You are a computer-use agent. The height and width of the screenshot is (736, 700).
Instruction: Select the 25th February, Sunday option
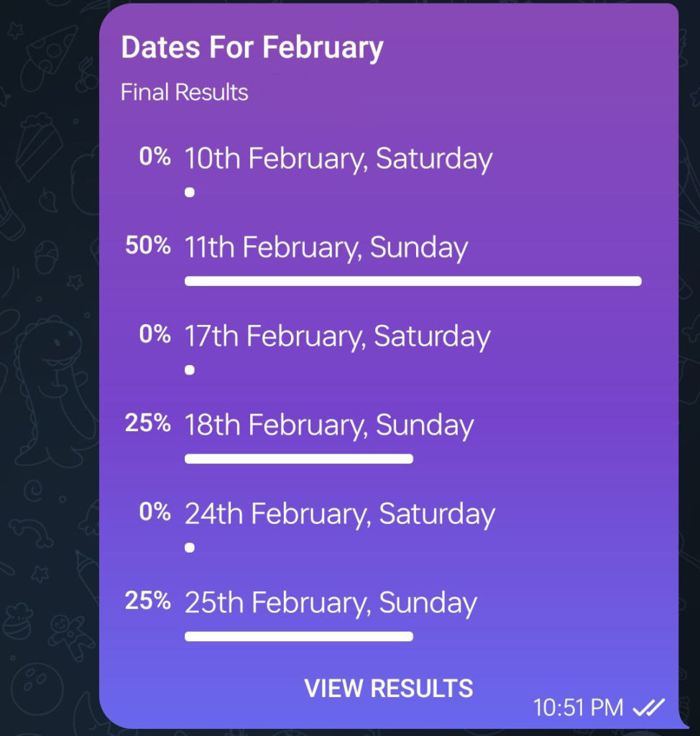click(x=331, y=603)
